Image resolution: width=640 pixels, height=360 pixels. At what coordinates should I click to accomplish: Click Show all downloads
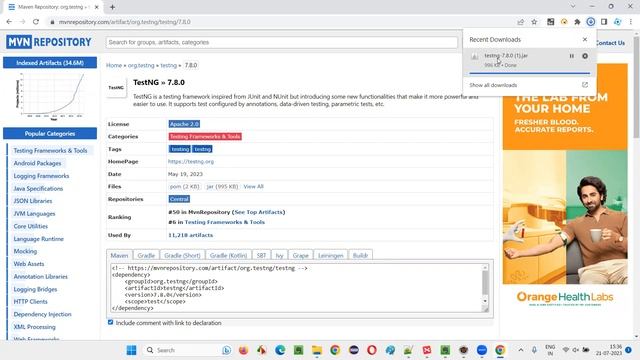click(493, 85)
